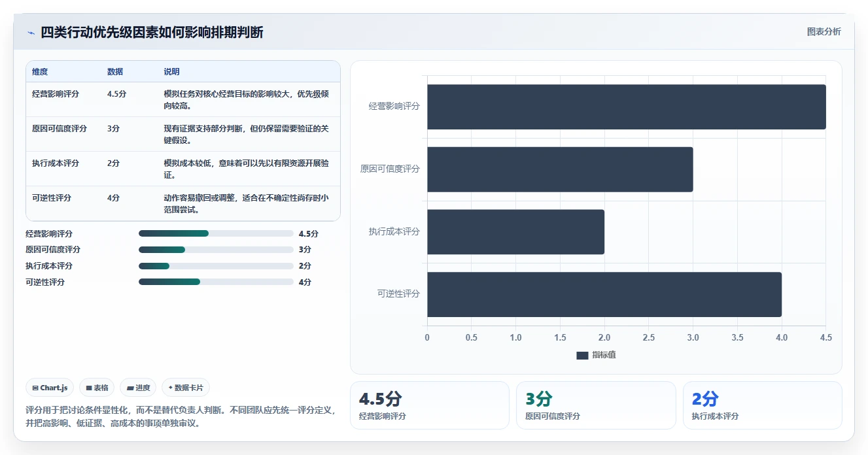
Task: Click the page title 四类行动优先级因素
Action: pyautogui.click(x=152, y=33)
